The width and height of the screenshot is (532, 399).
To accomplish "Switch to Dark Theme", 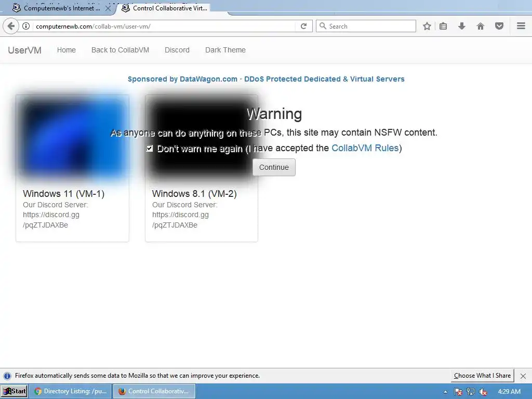I will tap(225, 50).
